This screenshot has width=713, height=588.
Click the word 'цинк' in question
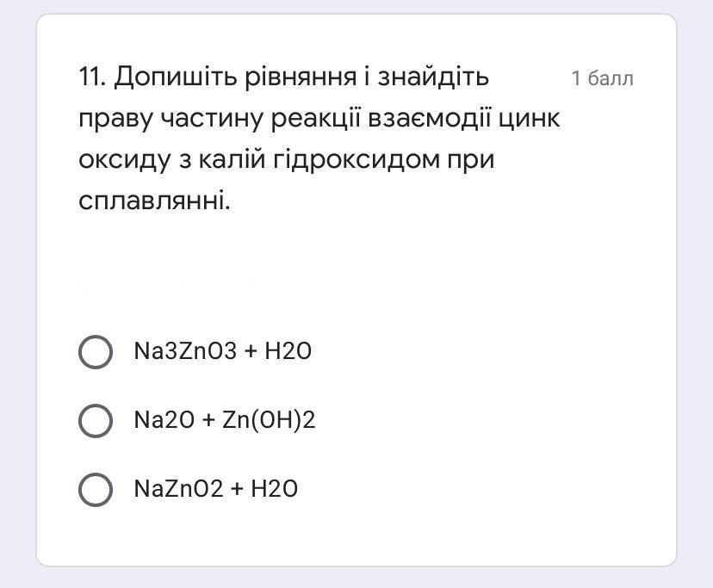(529, 120)
